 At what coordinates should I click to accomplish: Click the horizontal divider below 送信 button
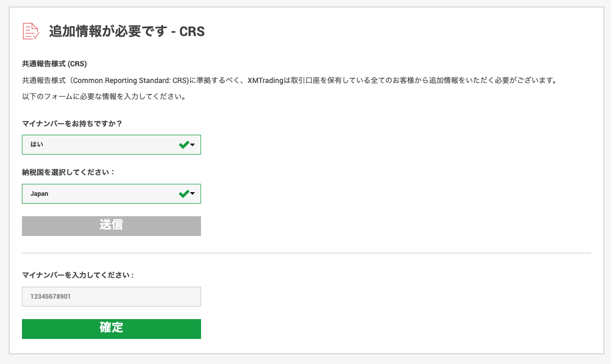point(306,253)
